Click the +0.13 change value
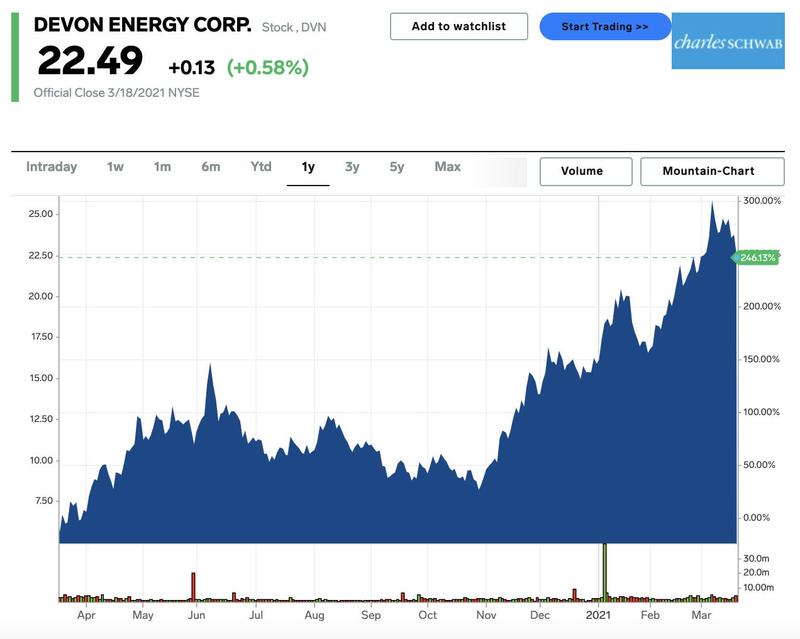The width and height of the screenshot is (800, 639). coord(191,68)
